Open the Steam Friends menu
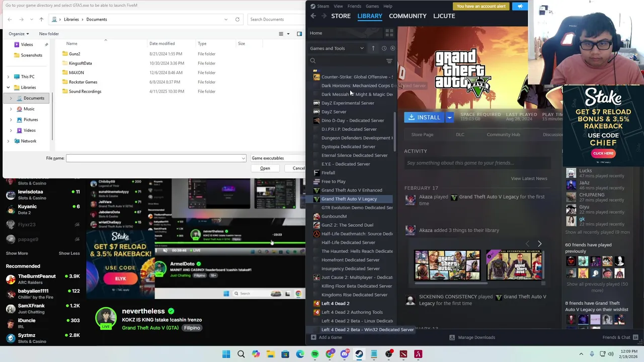644x362 pixels. pos(354,6)
